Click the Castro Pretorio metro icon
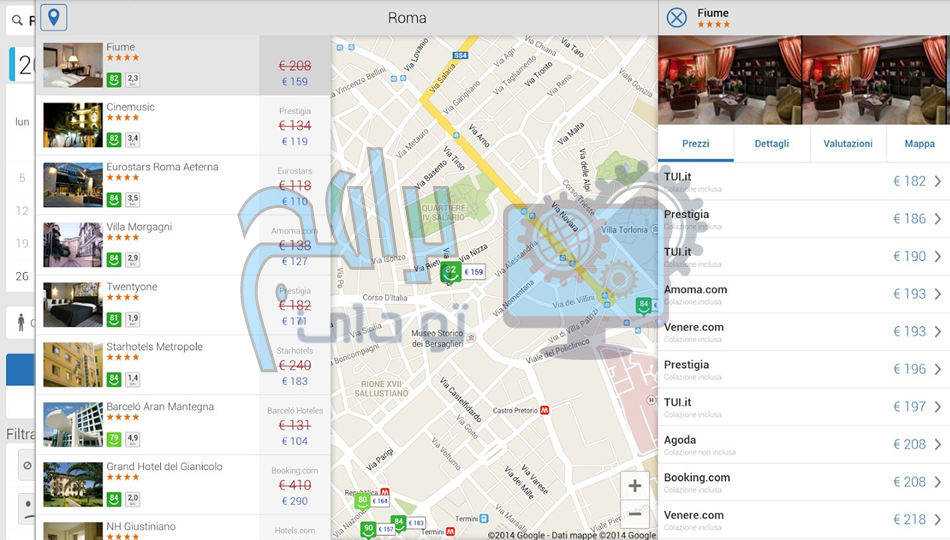 (x=545, y=410)
